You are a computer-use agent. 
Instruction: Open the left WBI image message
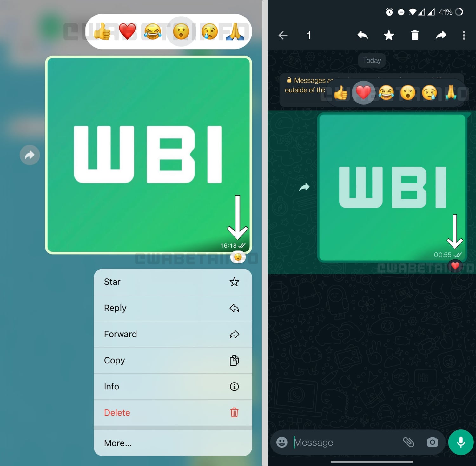coord(149,155)
